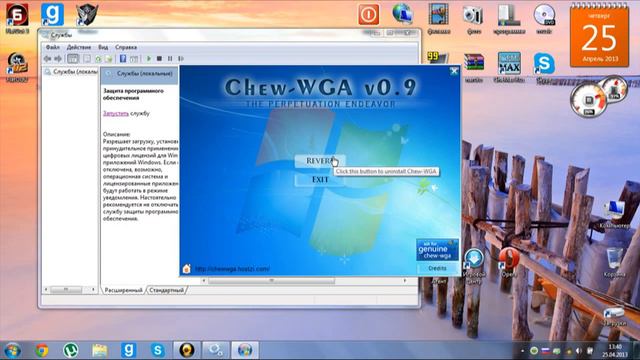Screen dimensions: 640x360
Task: Click the restart service icon
Action: coord(181,59)
